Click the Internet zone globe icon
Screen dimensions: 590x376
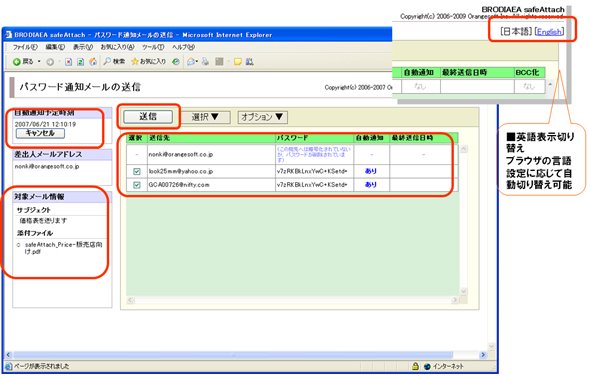[x=427, y=366]
